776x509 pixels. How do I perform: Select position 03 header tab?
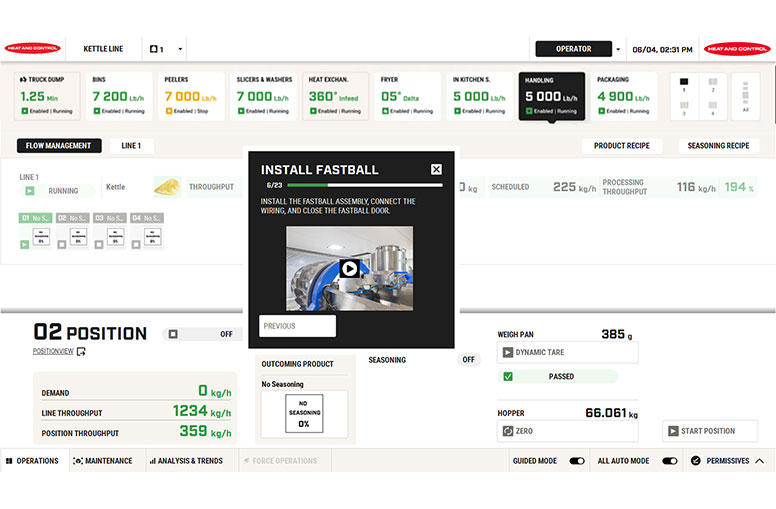109,218
